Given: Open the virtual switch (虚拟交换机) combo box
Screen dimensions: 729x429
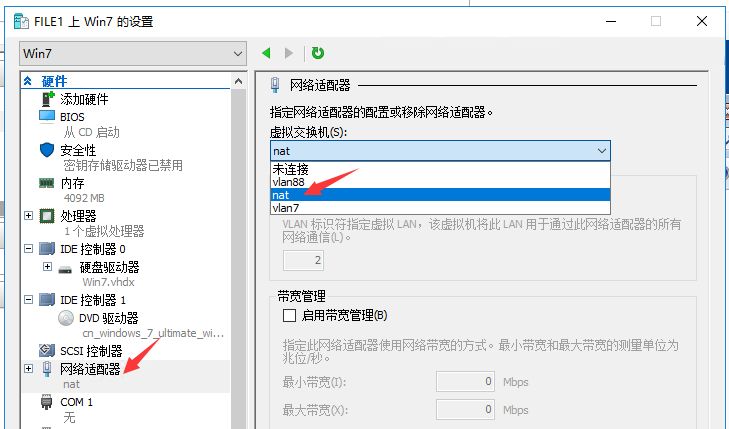Looking at the screenshot, I should pos(440,151).
